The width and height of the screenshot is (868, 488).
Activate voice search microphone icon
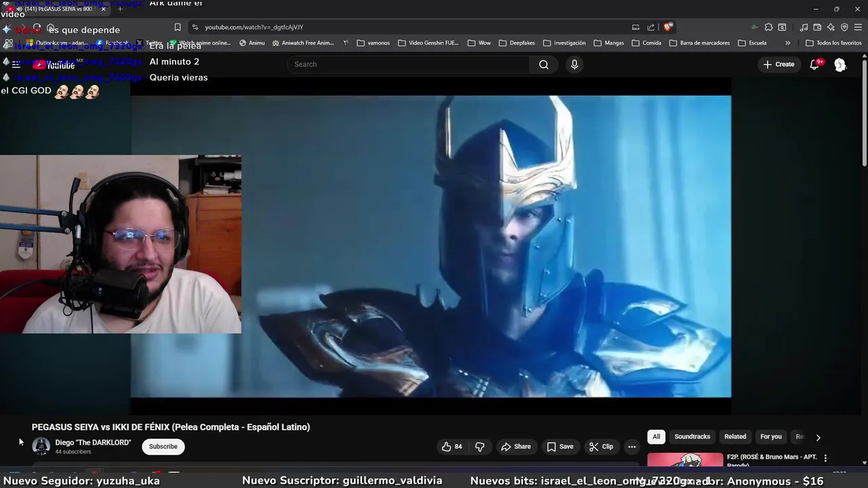coord(574,64)
